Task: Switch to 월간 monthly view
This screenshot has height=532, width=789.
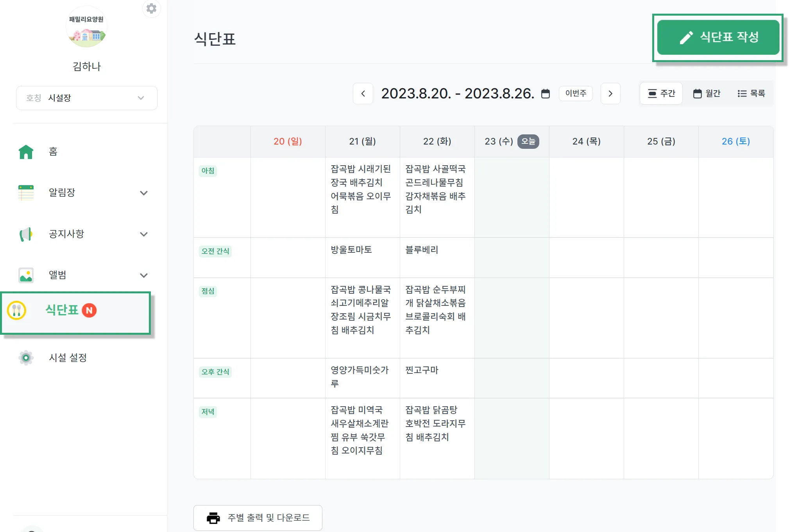Action: coord(707,94)
